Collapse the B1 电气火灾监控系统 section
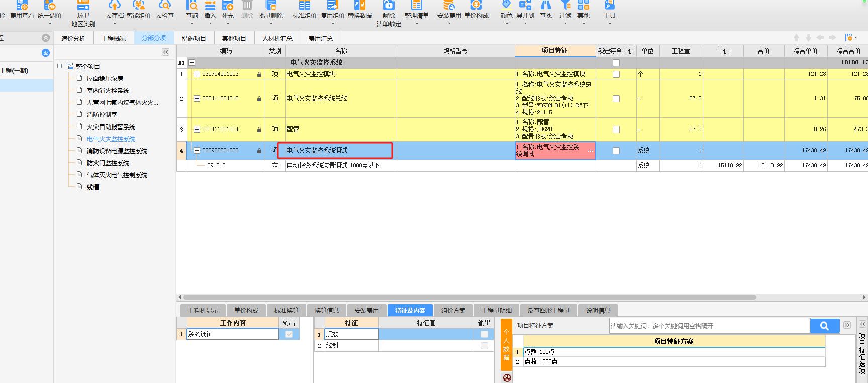 click(191, 63)
